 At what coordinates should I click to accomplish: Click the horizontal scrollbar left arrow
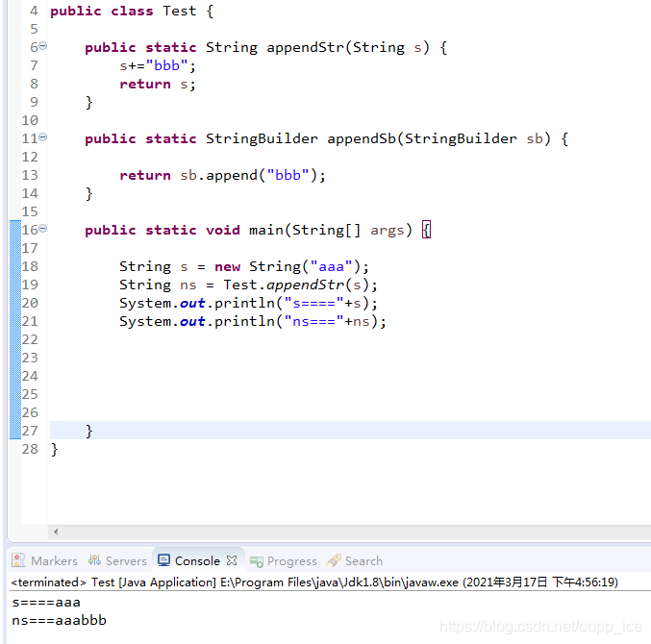pyautogui.click(x=56, y=532)
